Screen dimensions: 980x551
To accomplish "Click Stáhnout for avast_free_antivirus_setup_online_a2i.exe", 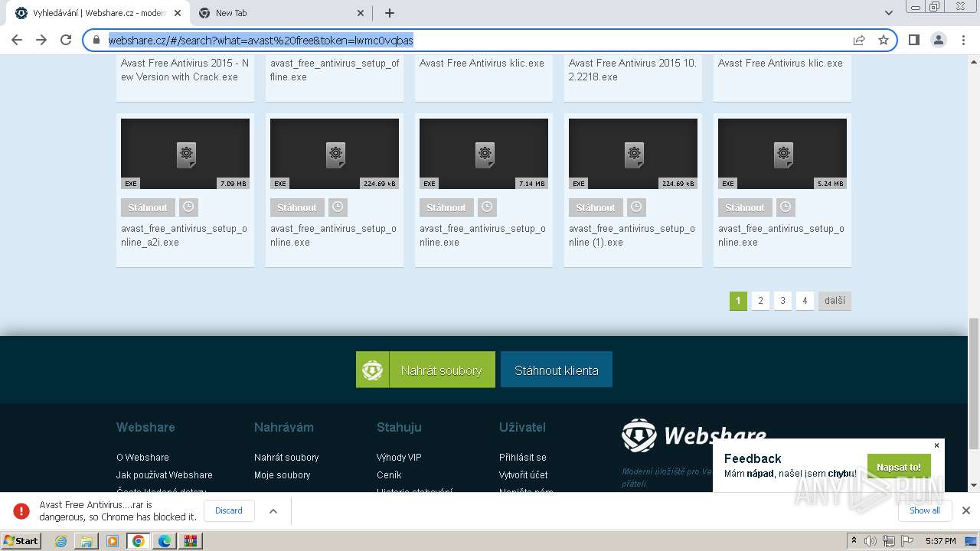I will [147, 207].
